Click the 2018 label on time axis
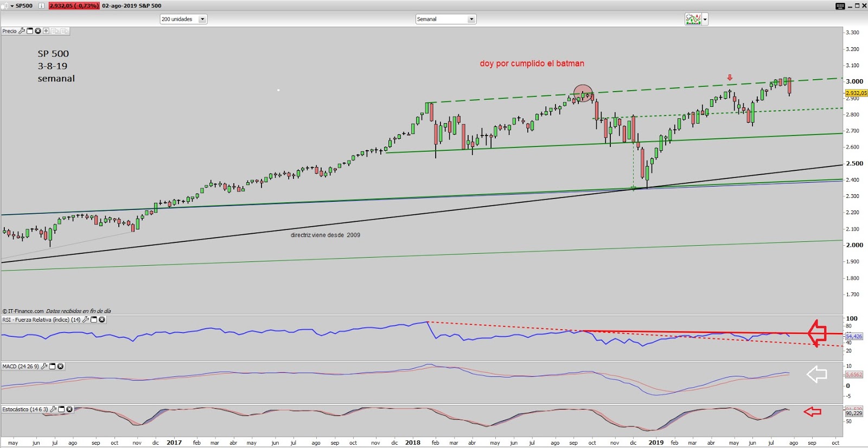The width and height of the screenshot is (868, 448). (x=413, y=443)
